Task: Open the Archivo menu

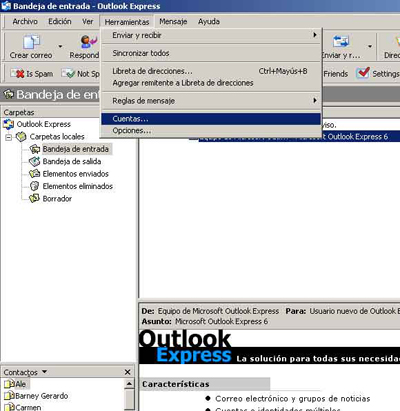Action: [25, 22]
